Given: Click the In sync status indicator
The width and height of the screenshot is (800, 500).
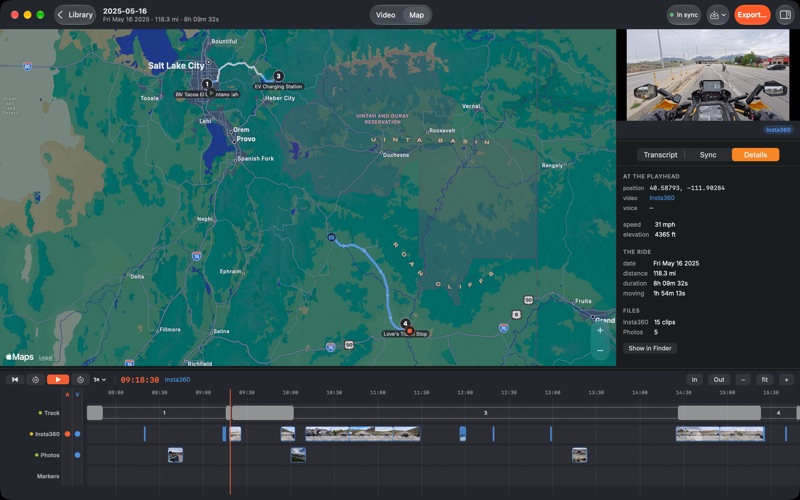Looking at the screenshot, I should pos(684,15).
